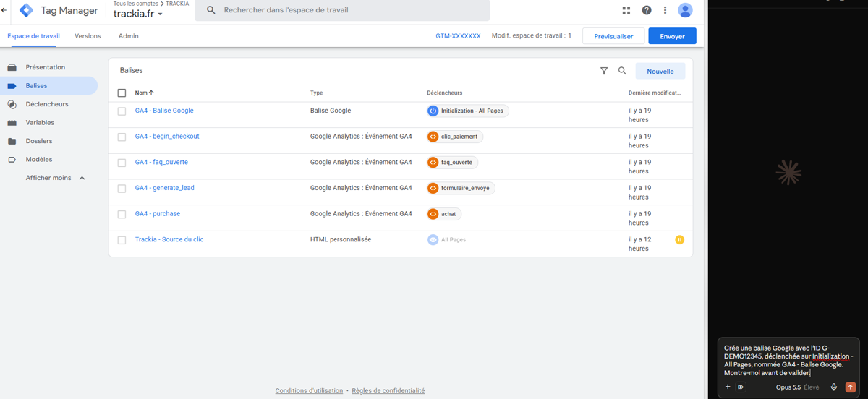Check the GA4 - Balise Google row checkbox
This screenshot has height=399, width=868.
[x=122, y=111]
